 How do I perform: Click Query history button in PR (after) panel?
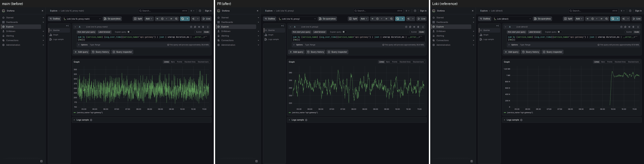click(x=315, y=52)
